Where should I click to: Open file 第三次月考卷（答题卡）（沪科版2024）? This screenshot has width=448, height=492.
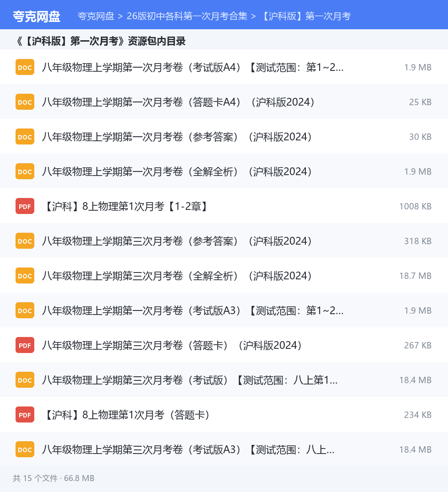[172, 346]
